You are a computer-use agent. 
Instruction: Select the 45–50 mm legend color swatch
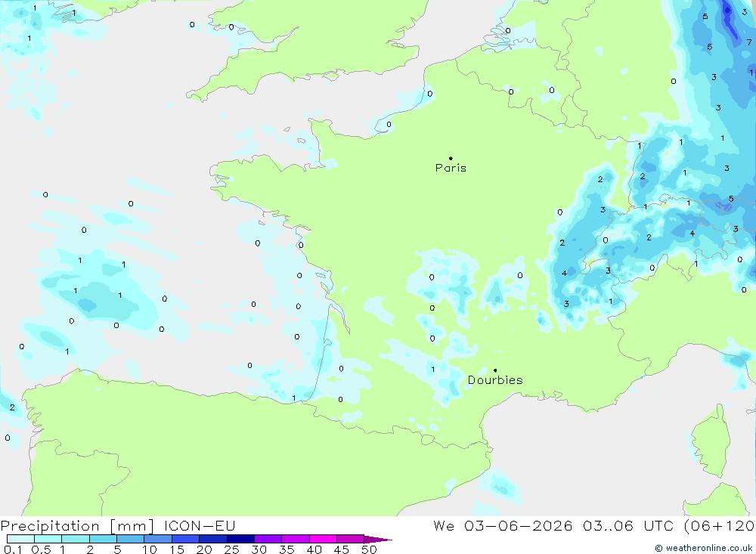tap(351, 539)
